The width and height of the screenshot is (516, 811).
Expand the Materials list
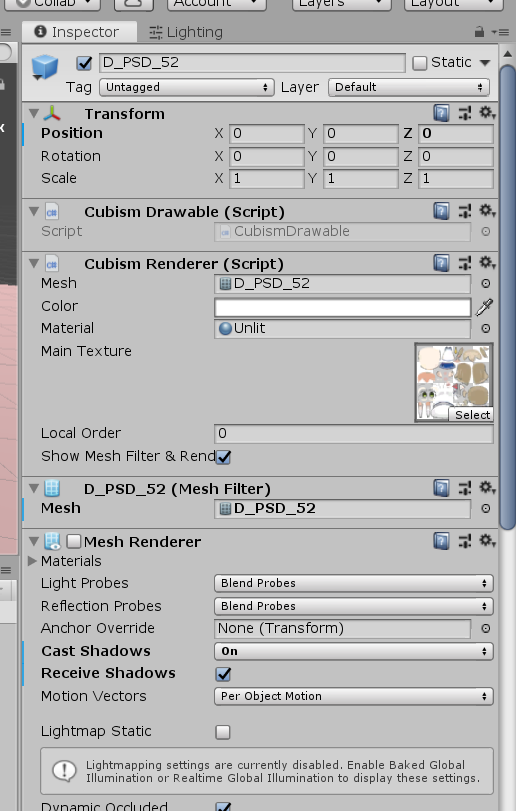coord(32,561)
